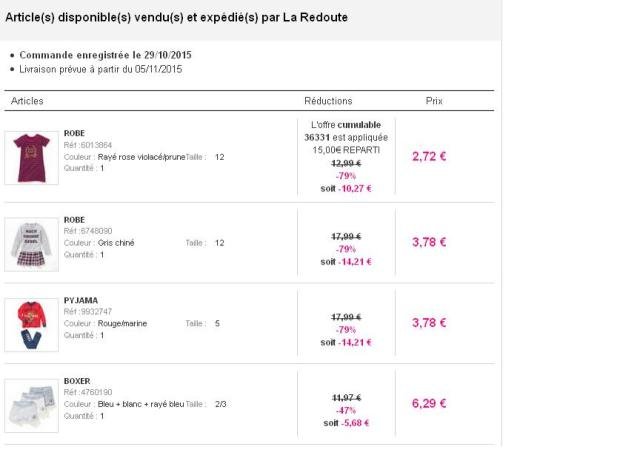Select the second ROBE title, ref 6748090

pos(74,219)
